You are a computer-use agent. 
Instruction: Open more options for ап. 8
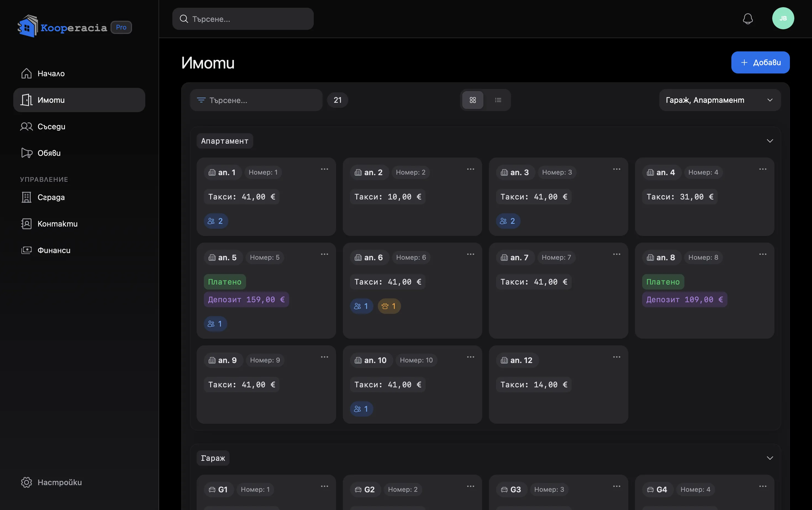[763, 254]
